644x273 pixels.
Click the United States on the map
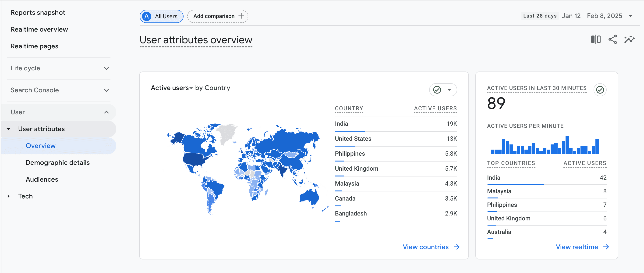(x=194, y=159)
